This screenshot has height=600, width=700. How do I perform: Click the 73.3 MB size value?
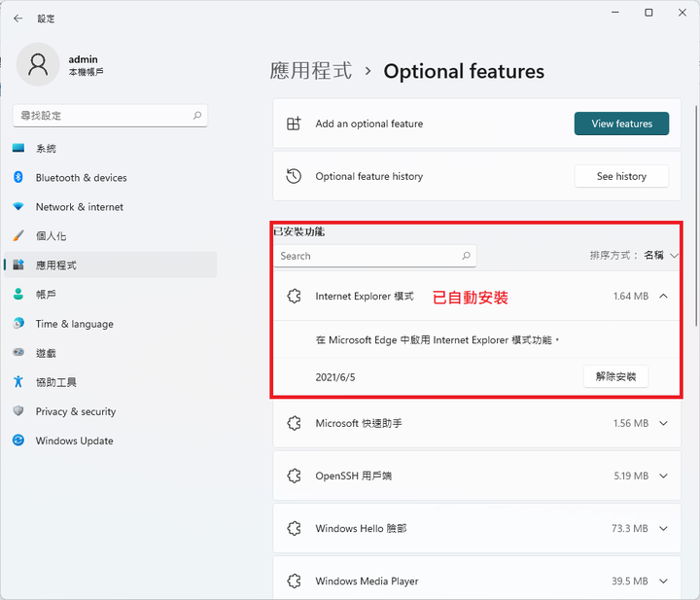pos(630,529)
